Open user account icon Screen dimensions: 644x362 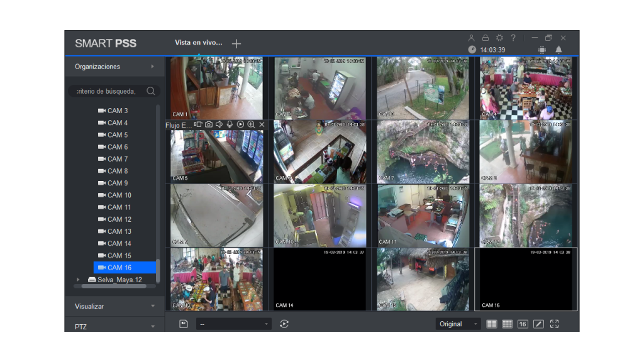tap(472, 38)
